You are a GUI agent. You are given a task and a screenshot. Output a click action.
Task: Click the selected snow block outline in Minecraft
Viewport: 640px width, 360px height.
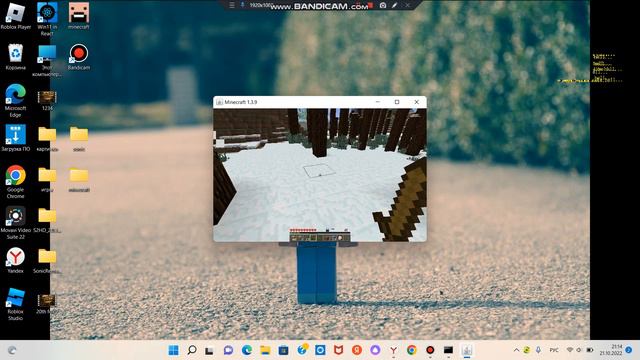[319, 170]
